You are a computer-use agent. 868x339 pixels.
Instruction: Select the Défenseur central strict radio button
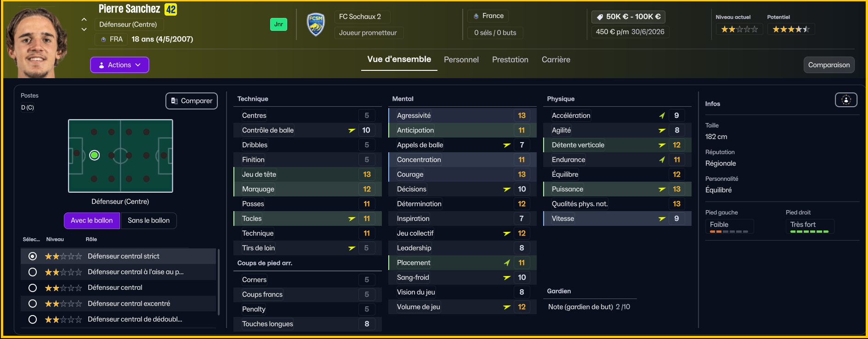tap(33, 256)
